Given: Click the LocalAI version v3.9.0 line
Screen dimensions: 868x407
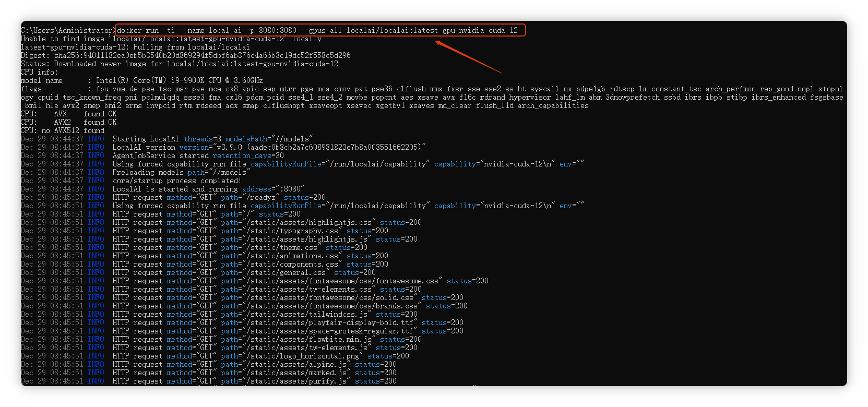Looking at the screenshot, I should pyautogui.click(x=223, y=147).
